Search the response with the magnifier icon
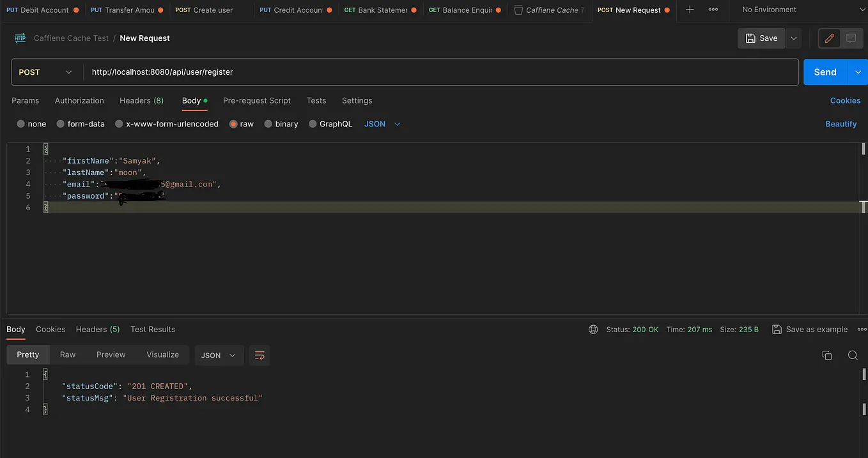Image resolution: width=868 pixels, height=458 pixels. tap(853, 355)
